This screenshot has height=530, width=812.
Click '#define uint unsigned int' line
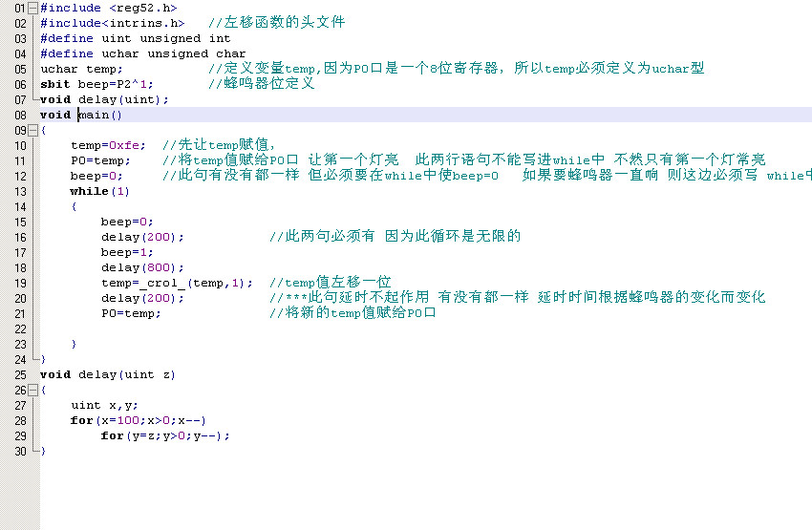(x=135, y=39)
